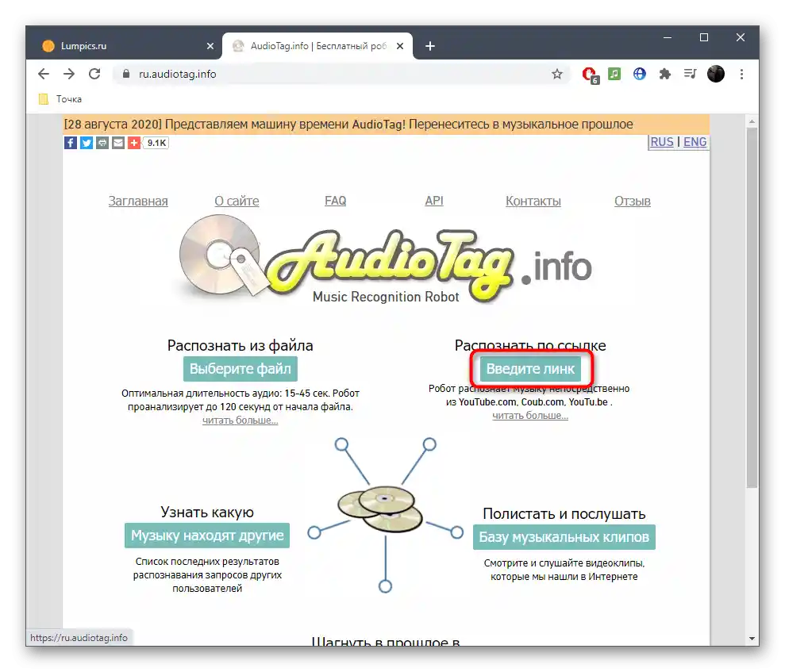
Task: Open the Chrome profile avatar
Action: point(715,74)
